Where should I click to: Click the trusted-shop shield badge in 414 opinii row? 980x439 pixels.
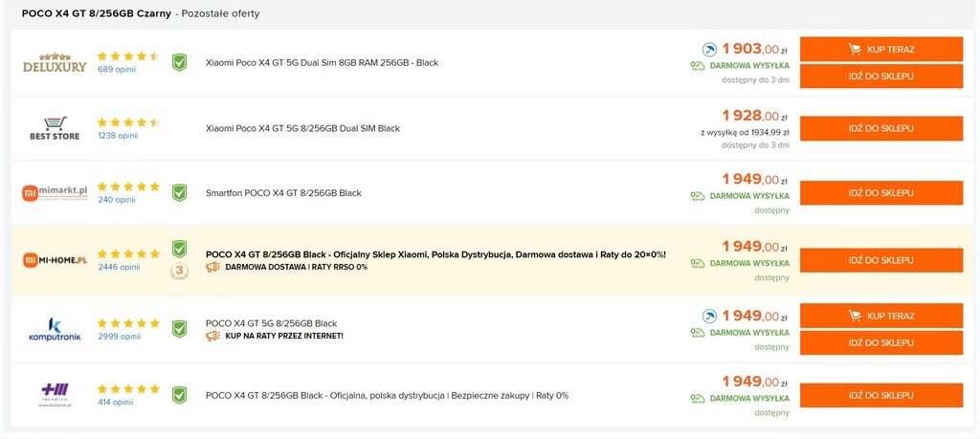tap(179, 395)
